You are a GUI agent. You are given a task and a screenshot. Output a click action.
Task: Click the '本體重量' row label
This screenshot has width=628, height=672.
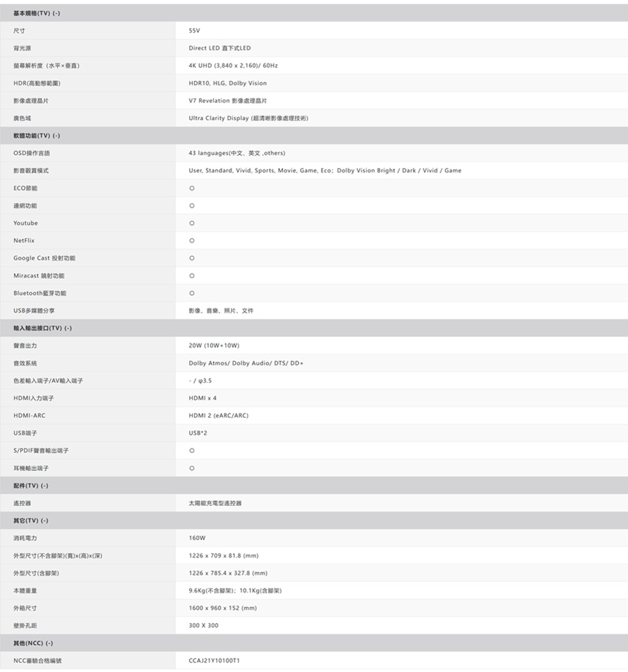click(x=25, y=590)
